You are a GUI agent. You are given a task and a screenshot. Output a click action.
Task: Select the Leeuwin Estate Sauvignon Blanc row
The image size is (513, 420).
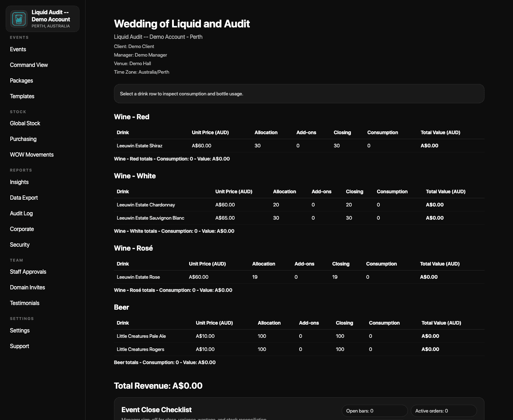pos(299,218)
